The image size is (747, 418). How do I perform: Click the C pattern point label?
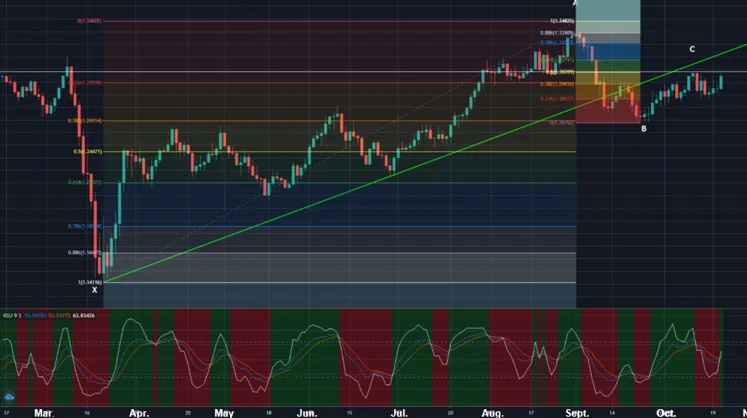692,49
